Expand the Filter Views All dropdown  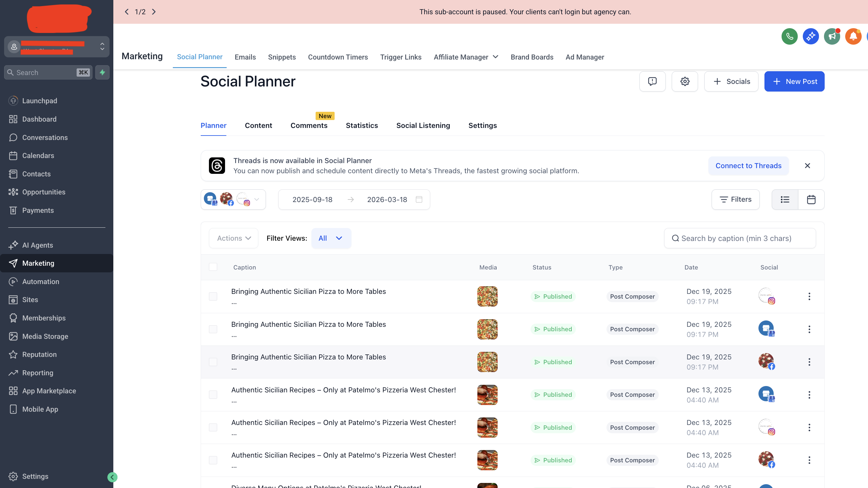coord(331,238)
